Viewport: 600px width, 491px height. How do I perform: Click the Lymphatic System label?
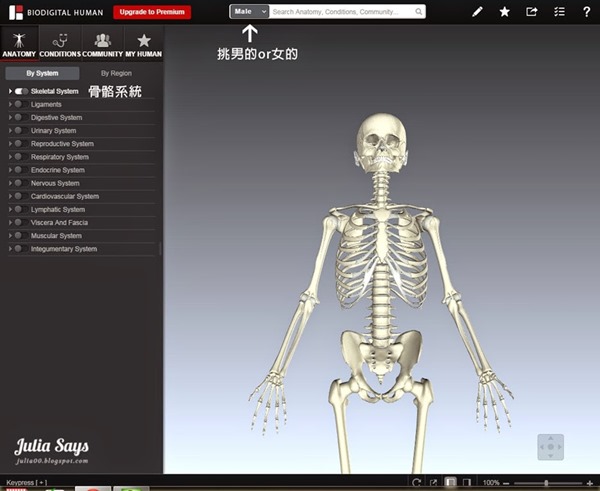pos(58,209)
